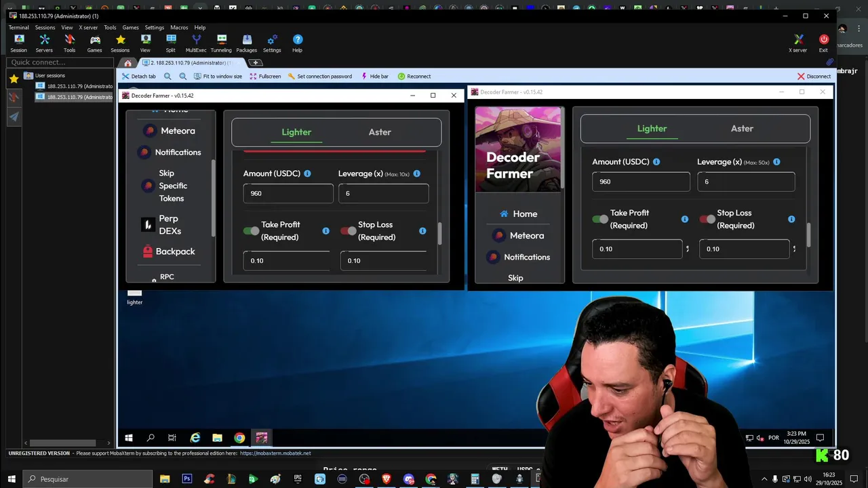Image resolution: width=868 pixels, height=488 pixels.
Task: Open the Sessions menu in menu bar
Action: (45, 28)
